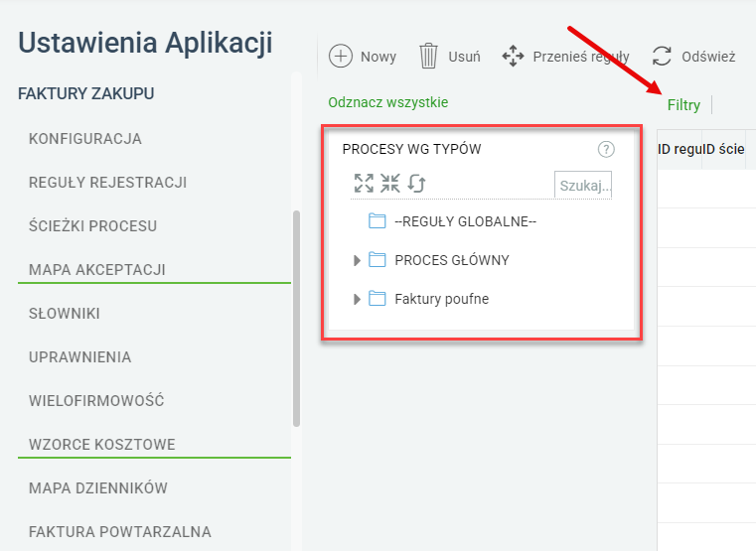
Task: Open FAKTURA POWTARZALNA section
Action: pos(119,532)
